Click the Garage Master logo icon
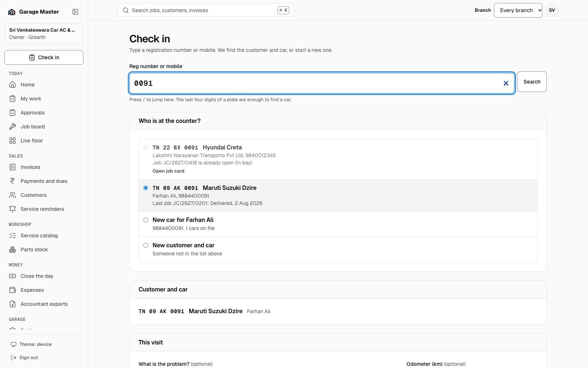 tap(12, 12)
